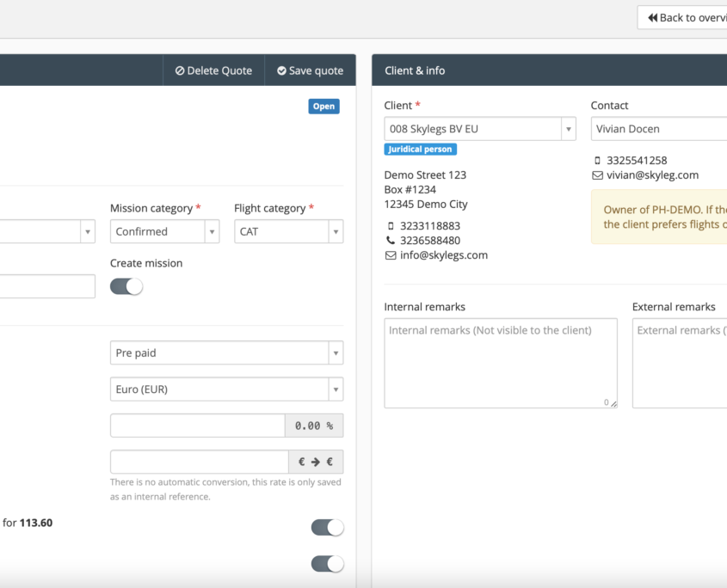
Task: Open the Flight category dropdown showing CAT
Action: point(288,231)
